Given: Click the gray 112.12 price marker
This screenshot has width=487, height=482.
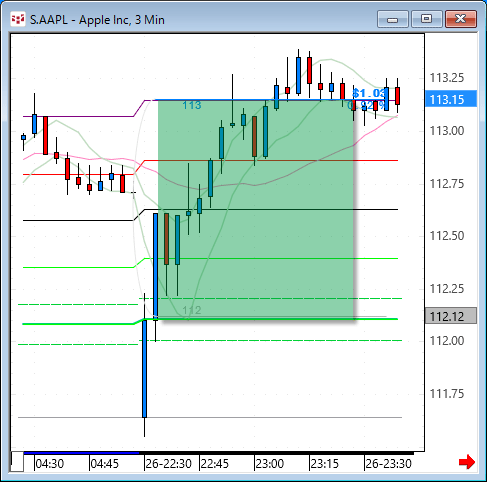Looking at the screenshot, I should (451, 316).
